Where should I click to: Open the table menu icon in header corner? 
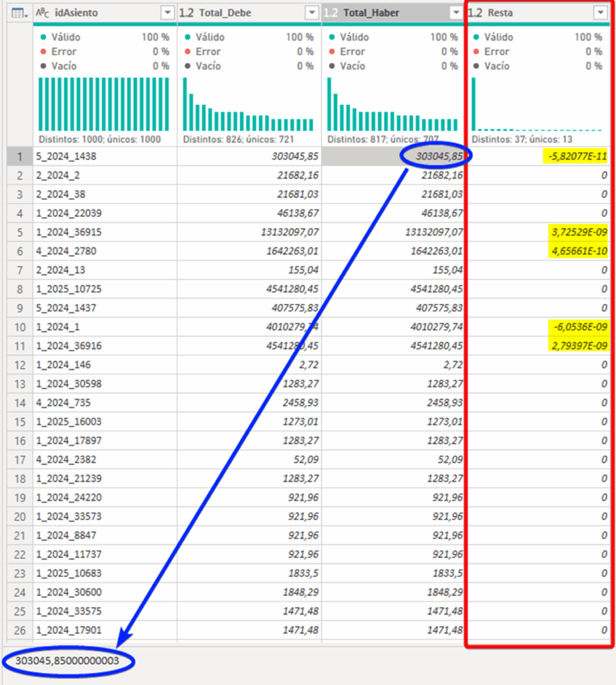[19, 13]
